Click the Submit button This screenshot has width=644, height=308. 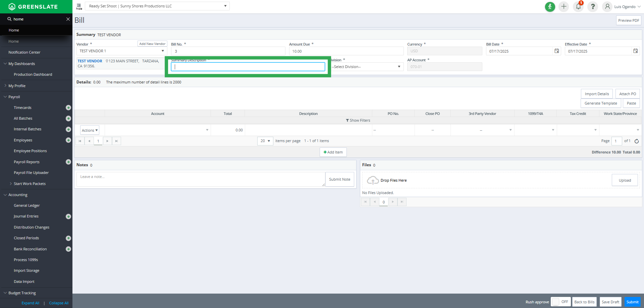[x=632, y=302]
